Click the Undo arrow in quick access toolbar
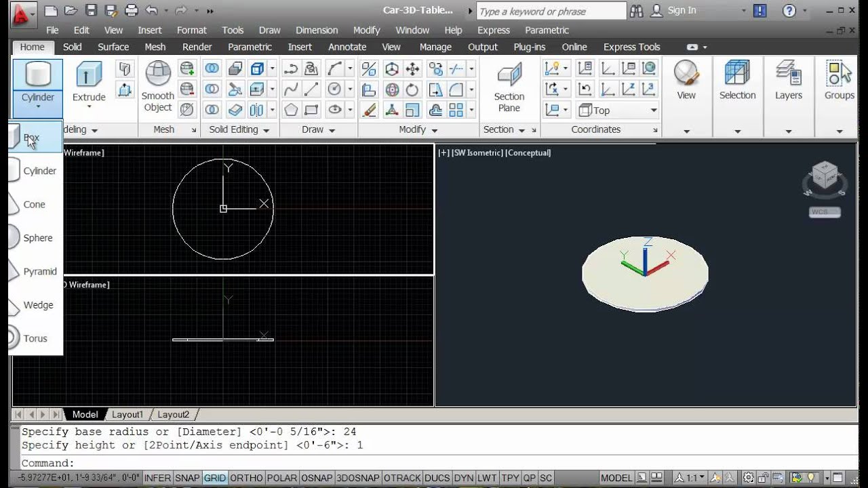Screen dimensions: 868x488 pyautogui.click(x=151, y=10)
